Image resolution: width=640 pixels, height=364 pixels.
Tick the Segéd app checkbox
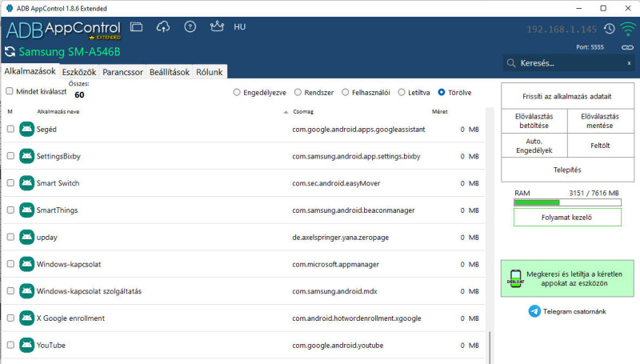tap(10, 129)
